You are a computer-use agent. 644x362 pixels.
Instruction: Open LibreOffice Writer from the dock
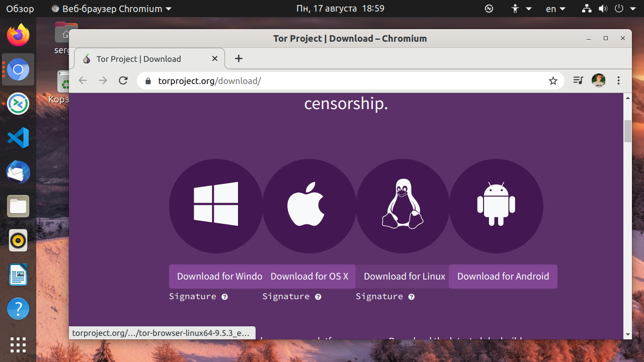(18, 275)
